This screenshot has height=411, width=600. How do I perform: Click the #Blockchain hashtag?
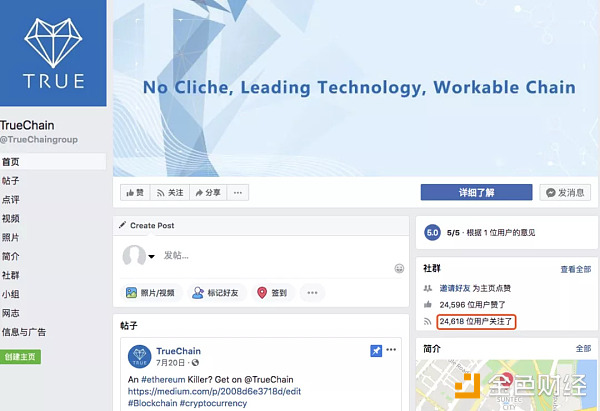(153, 403)
